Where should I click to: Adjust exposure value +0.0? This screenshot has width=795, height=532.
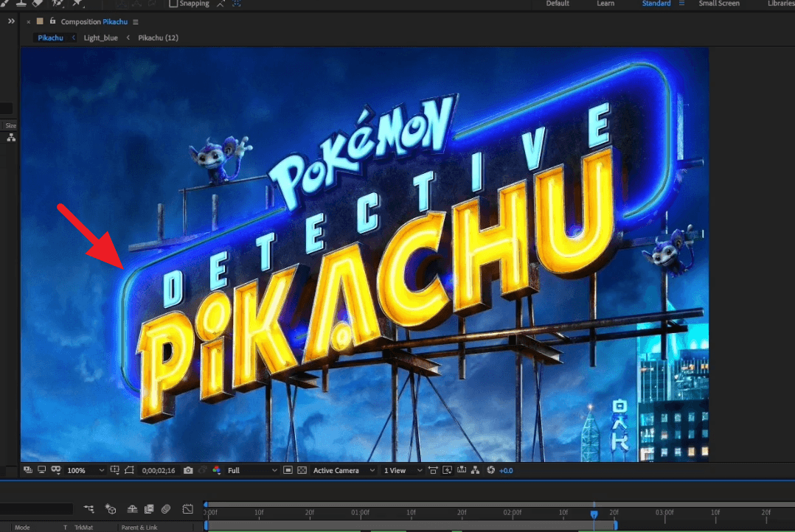coord(506,471)
